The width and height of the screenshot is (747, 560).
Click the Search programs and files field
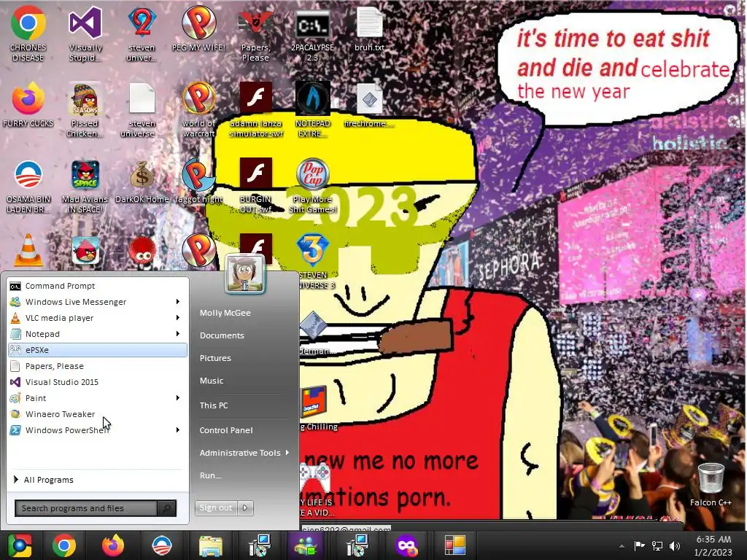pyautogui.click(x=86, y=508)
